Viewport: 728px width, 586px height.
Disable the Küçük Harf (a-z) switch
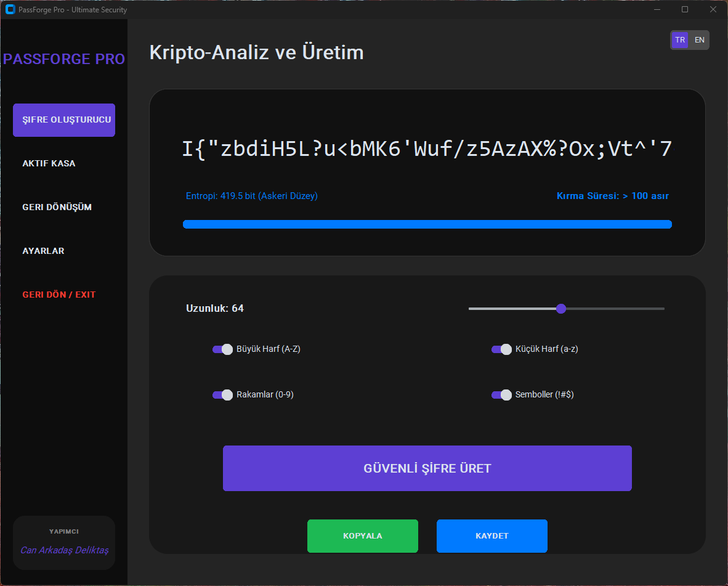pos(501,349)
